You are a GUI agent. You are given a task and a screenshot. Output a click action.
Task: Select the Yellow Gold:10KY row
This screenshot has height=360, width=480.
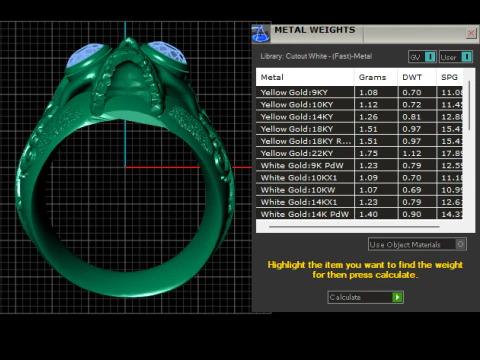[359, 105]
